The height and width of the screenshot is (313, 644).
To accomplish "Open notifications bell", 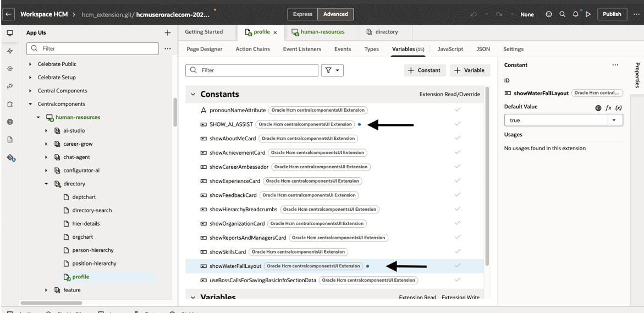I will [576, 14].
